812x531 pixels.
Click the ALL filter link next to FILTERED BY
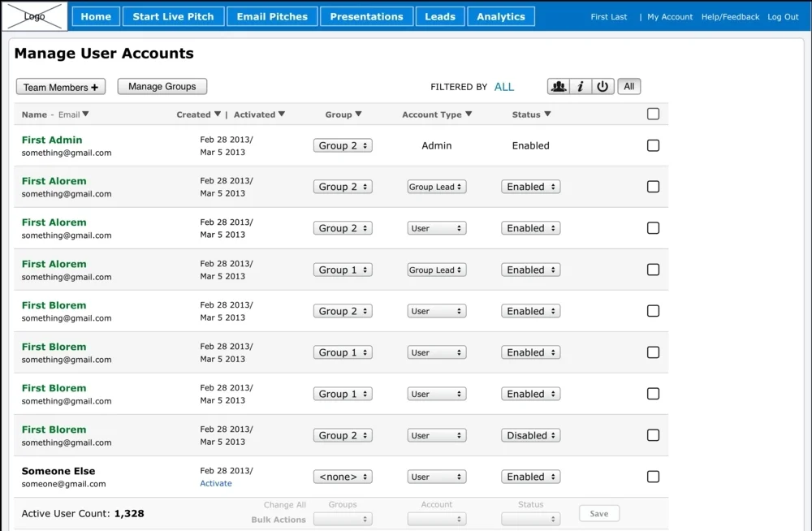click(x=504, y=85)
